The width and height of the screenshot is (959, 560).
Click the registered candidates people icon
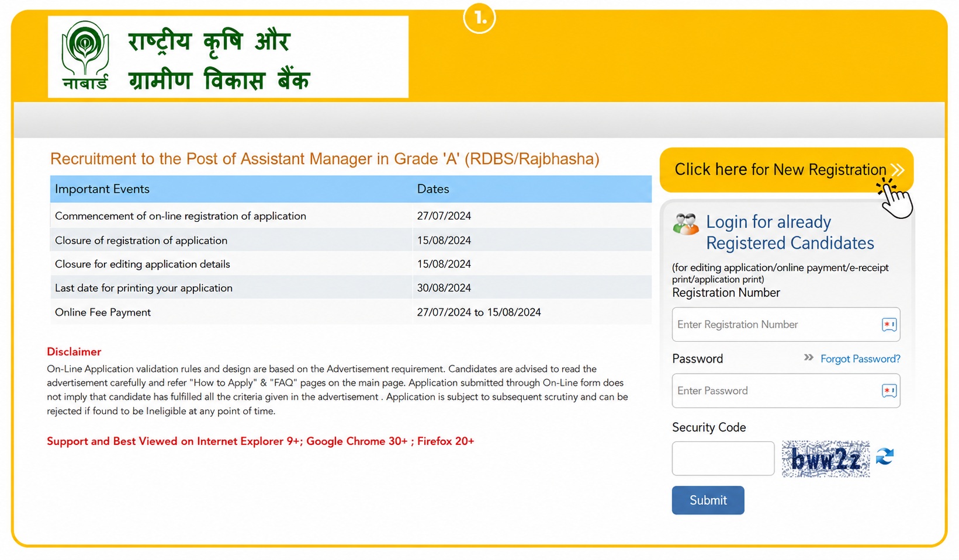[x=686, y=224]
